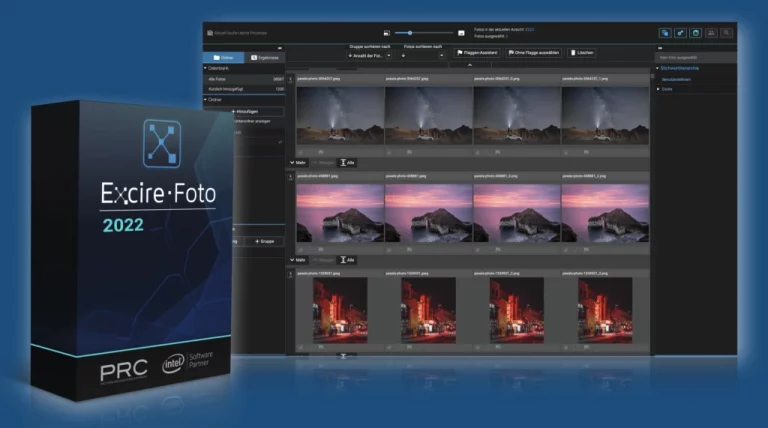Expand first group with the Mehr button
The width and height of the screenshot is (768, 428).
(298, 161)
